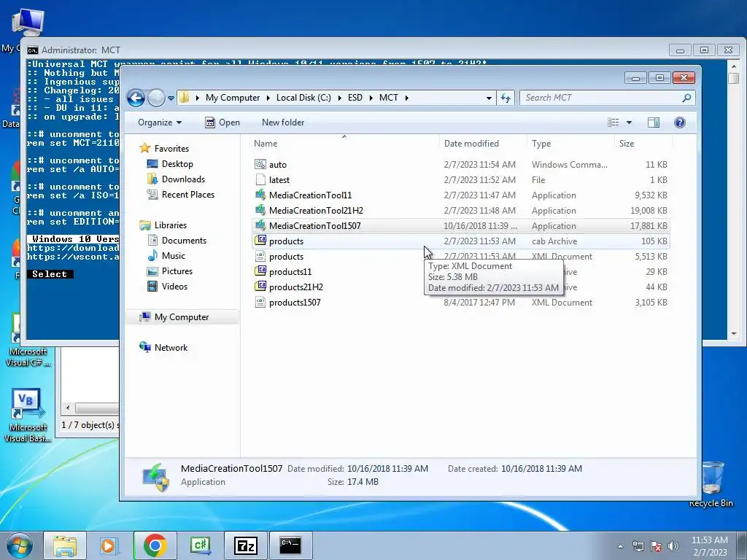Go to Downloads in Favorites

coord(183,179)
